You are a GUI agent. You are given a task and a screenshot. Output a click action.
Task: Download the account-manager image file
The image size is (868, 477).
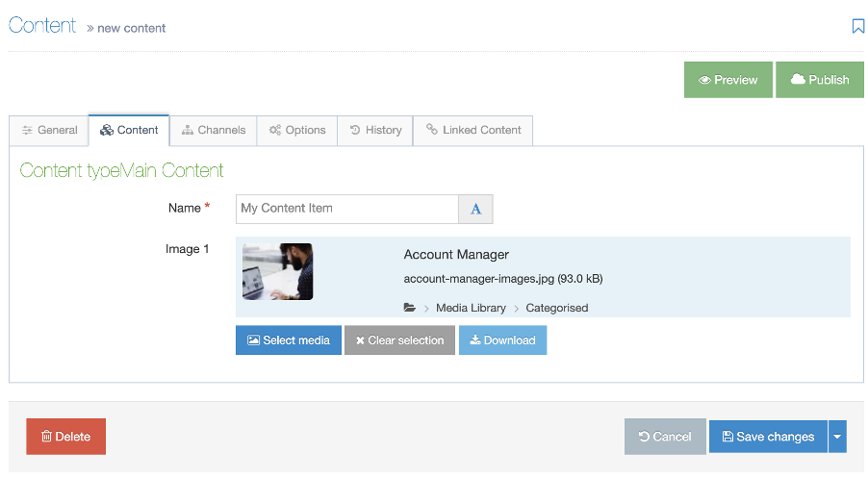[502, 340]
